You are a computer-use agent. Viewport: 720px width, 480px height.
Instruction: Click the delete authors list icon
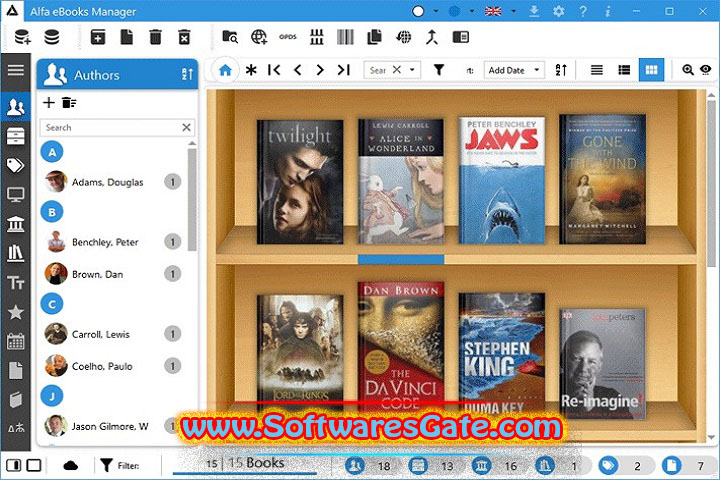[69, 102]
